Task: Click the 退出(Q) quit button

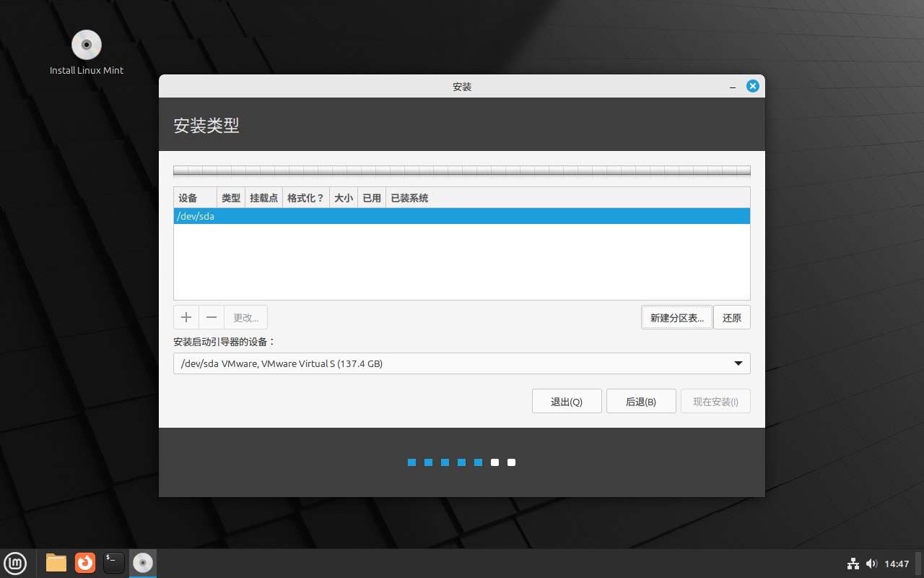Action: tap(567, 401)
